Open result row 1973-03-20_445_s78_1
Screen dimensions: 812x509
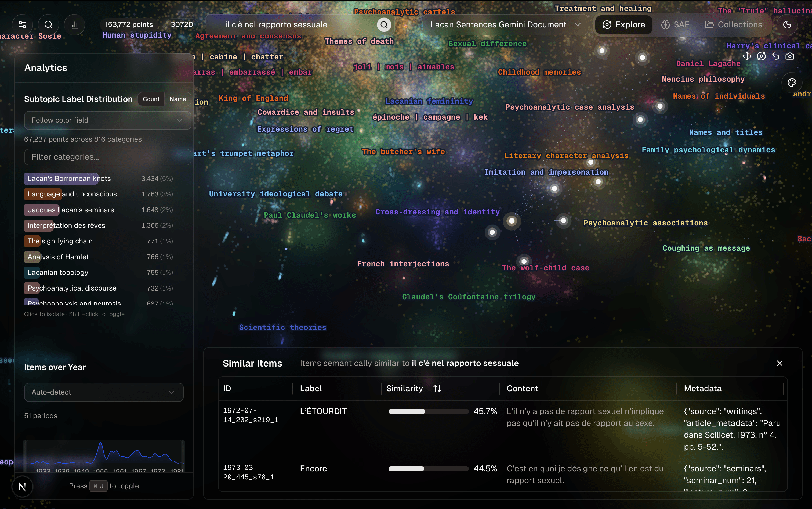coord(503,475)
